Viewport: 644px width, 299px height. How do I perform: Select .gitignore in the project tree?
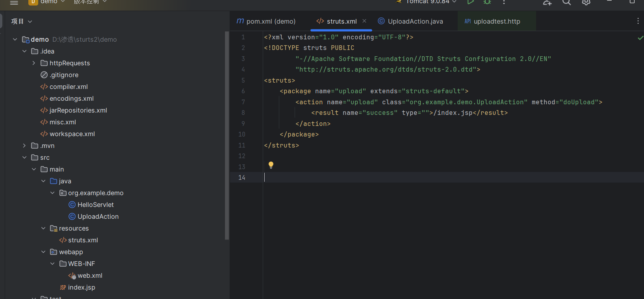[x=64, y=75]
